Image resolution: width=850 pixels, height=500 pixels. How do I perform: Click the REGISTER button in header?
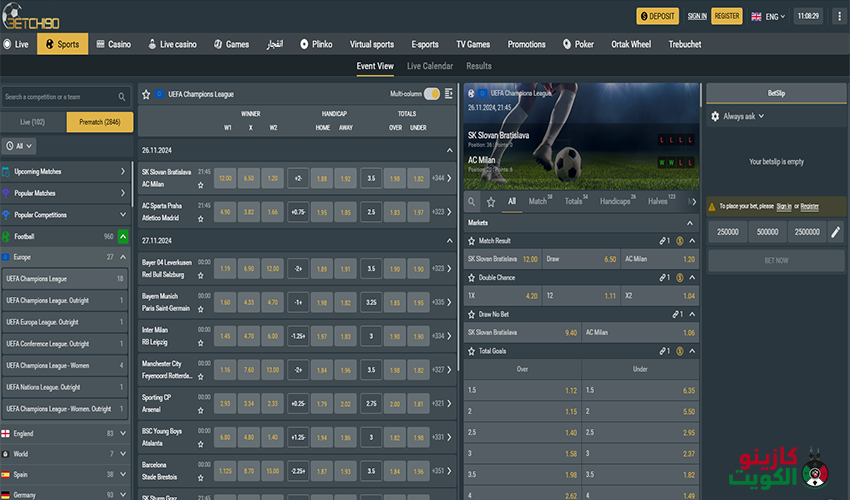(727, 16)
